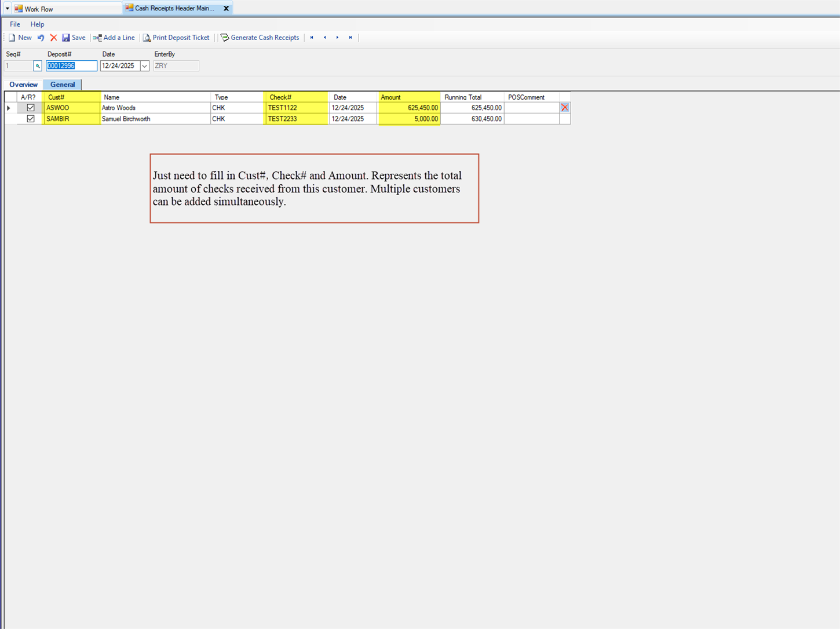Open the Date picker dropdown
Screen dimensions: 840x629
coord(144,65)
